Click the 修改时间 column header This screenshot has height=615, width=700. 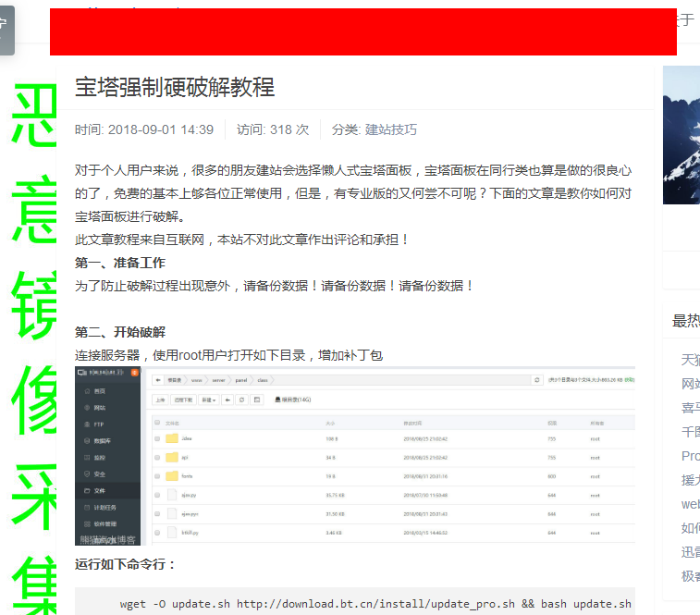tap(412, 423)
